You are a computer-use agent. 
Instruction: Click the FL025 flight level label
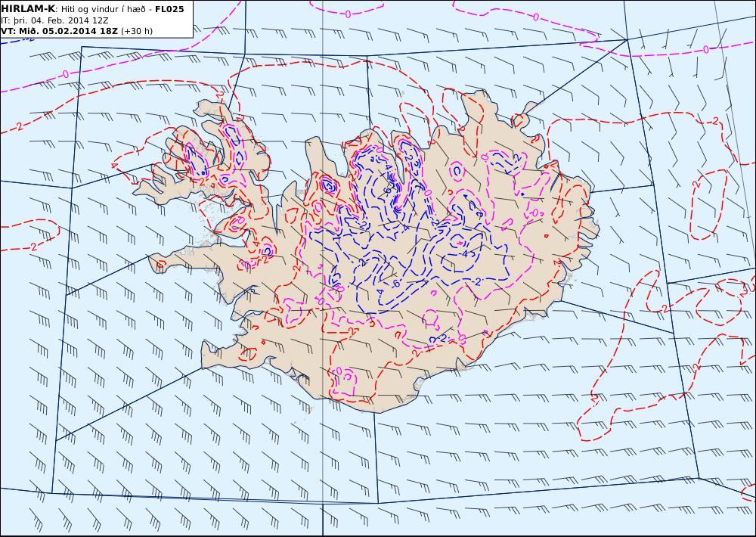click(169, 9)
